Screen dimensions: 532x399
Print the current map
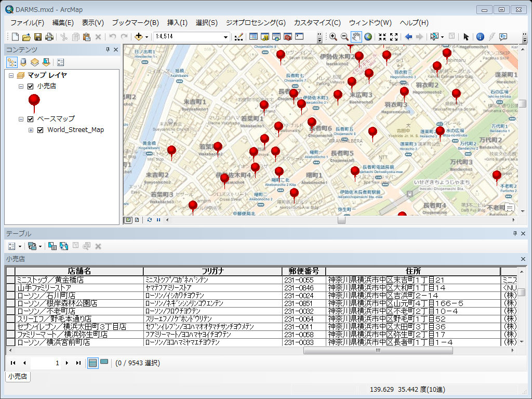pos(49,37)
